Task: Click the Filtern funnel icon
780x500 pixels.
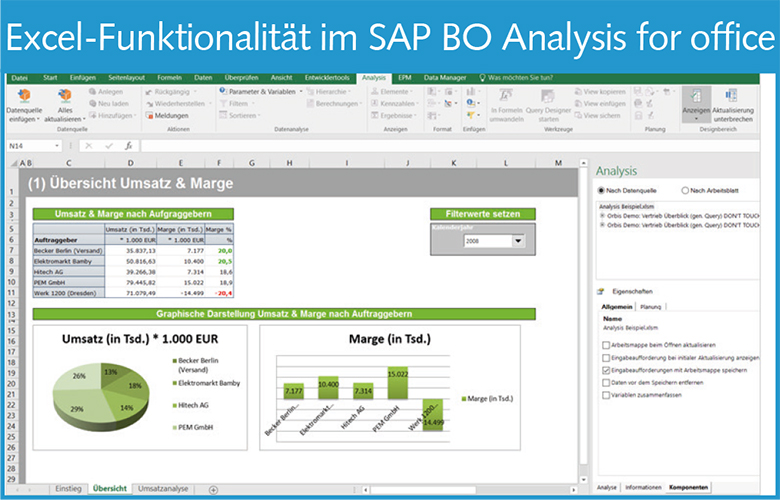Action: tap(223, 103)
